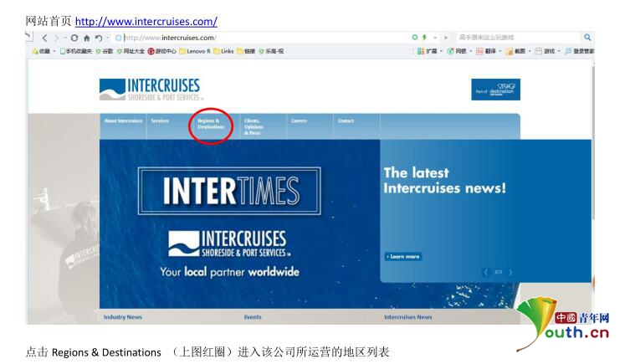Open the Links bookmark folder

(x=223, y=51)
